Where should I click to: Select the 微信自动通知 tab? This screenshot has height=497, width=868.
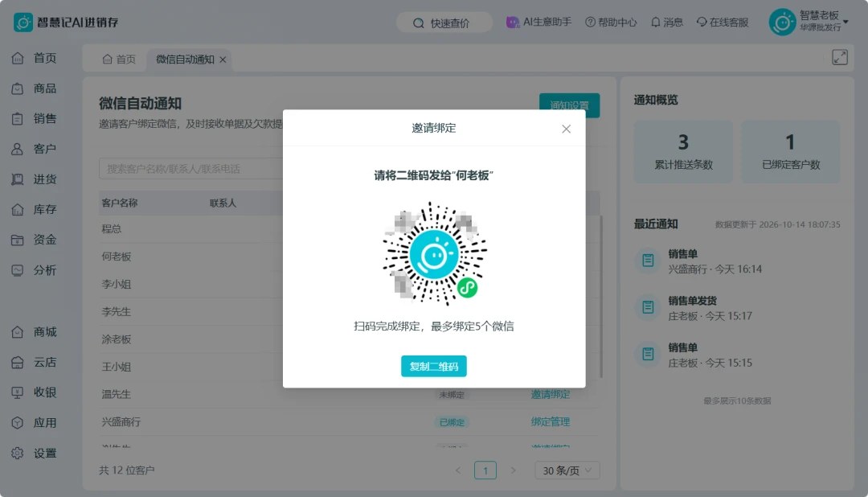coord(185,60)
